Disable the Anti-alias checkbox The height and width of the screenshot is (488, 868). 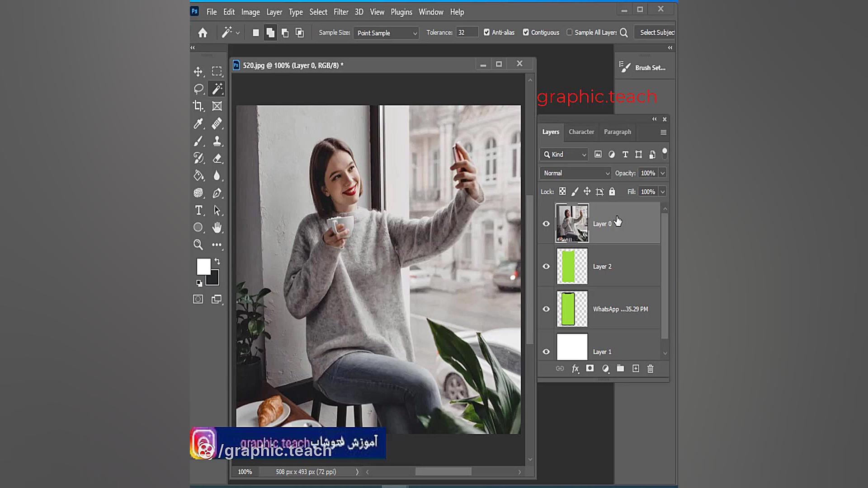pyautogui.click(x=487, y=32)
